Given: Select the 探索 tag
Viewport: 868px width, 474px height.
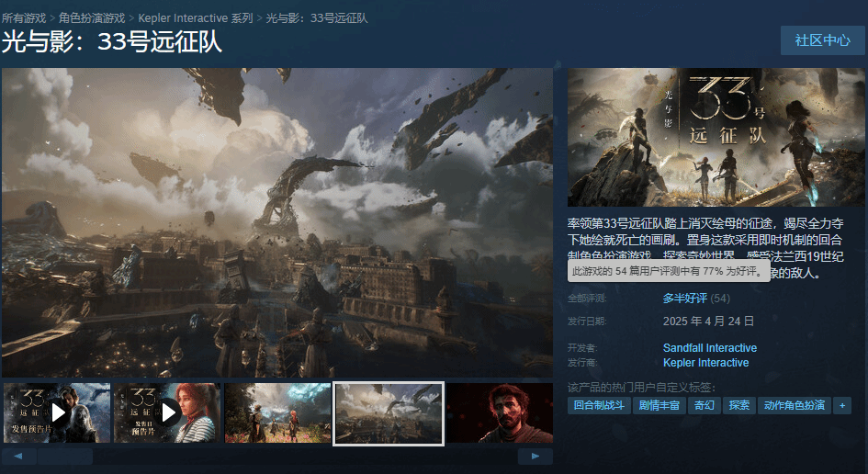Looking at the screenshot, I should pos(739,405).
